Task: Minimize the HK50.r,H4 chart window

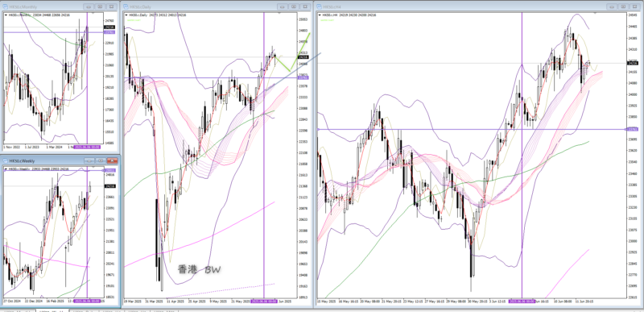Action: [x=611, y=6]
